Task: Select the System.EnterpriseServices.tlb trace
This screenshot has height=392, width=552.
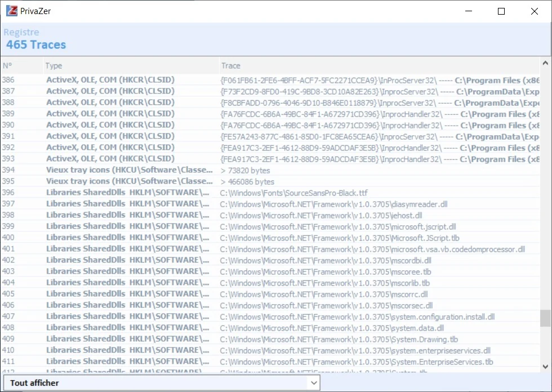Action: pyautogui.click(x=270, y=362)
